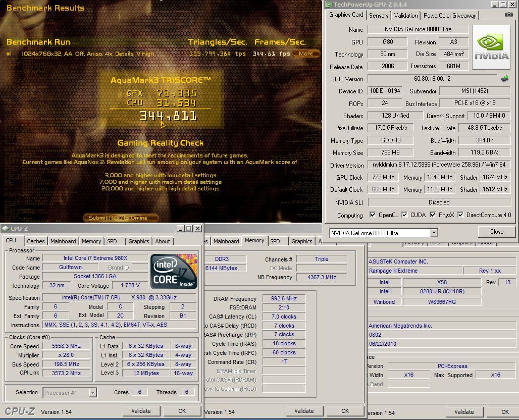Click the Core Voltage value 1.728 V
Image resolution: width=519 pixels, height=420 pixels.
pyautogui.click(x=130, y=285)
